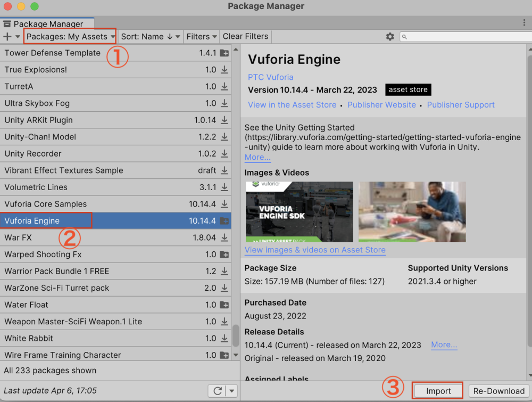Click import icon beside Water Float
This screenshot has width=532, height=402.
(225, 305)
